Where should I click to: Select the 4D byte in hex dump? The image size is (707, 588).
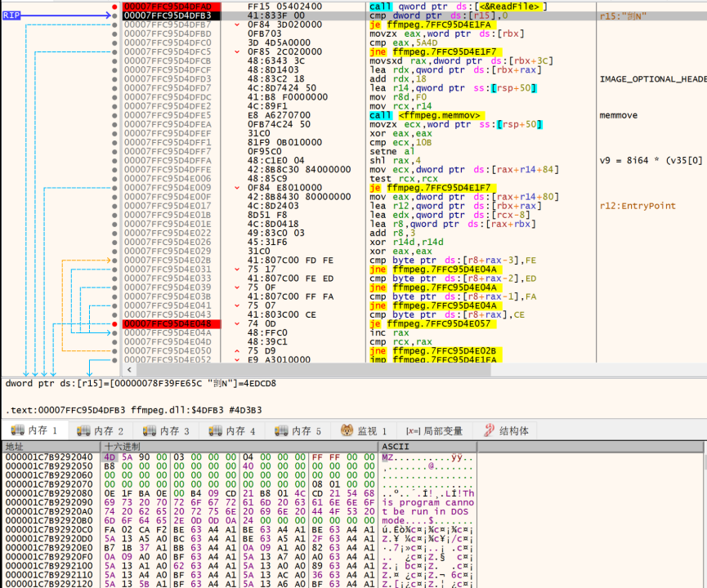(109, 457)
